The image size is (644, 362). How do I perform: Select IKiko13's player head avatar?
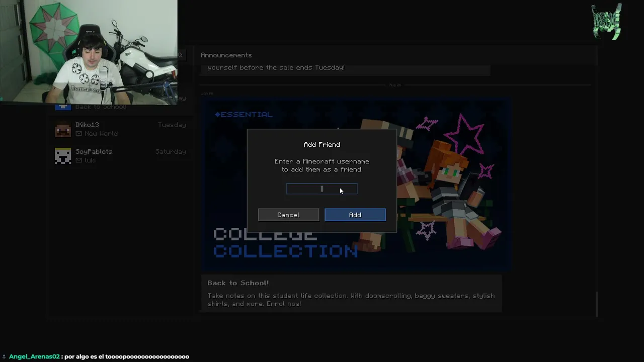(63, 129)
